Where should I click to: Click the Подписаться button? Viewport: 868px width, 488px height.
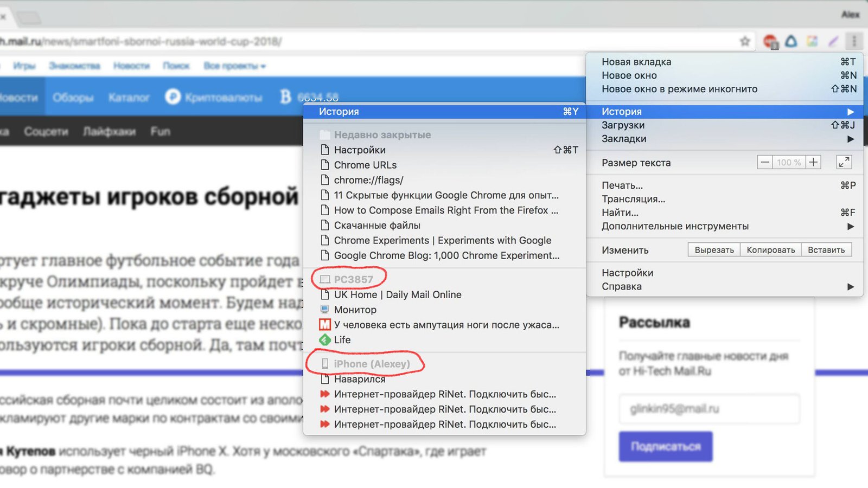coord(666,446)
